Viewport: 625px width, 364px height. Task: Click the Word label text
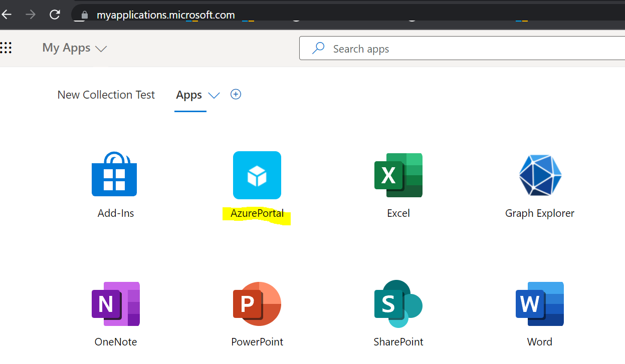tap(540, 342)
